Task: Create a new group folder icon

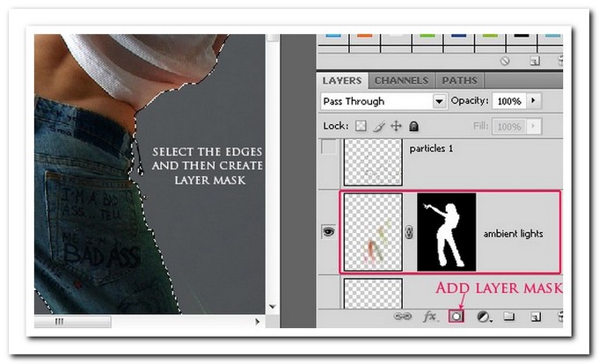Action: [x=508, y=317]
